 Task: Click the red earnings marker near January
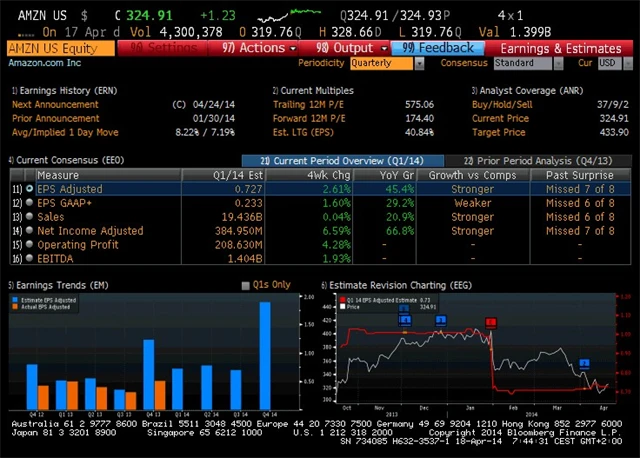coord(491,322)
